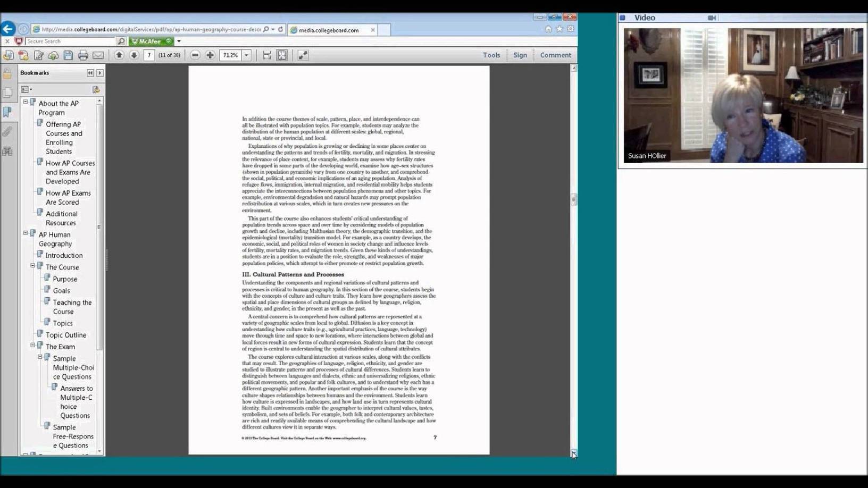Switch to the media.collegeboard.com browser tab
Screen dimensions: 868x488
(x=329, y=30)
